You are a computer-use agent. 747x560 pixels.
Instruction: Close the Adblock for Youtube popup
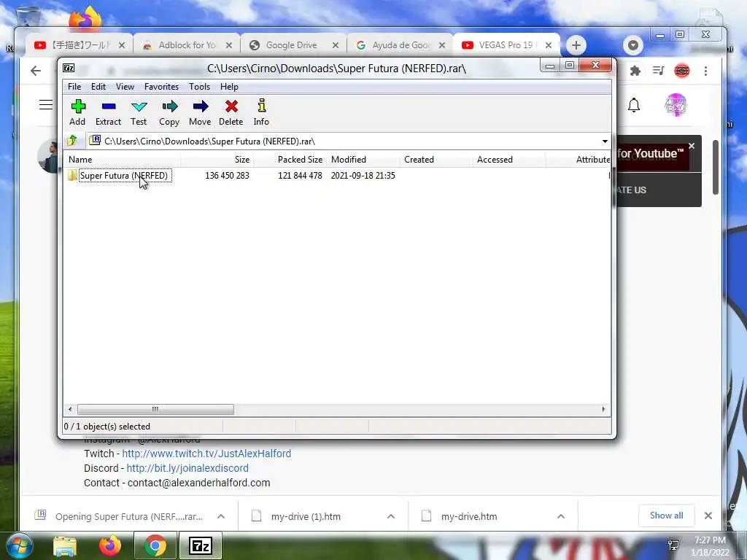click(x=692, y=146)
